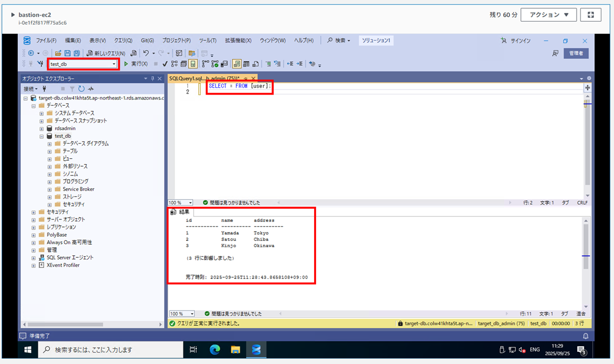Select the XEvent Profiler tree item
614x364 pixels.
[63, 265]
